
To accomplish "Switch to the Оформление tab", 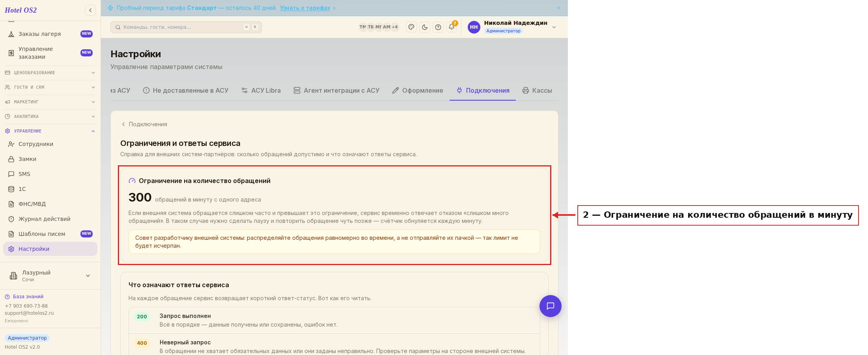I will [418, 90].
